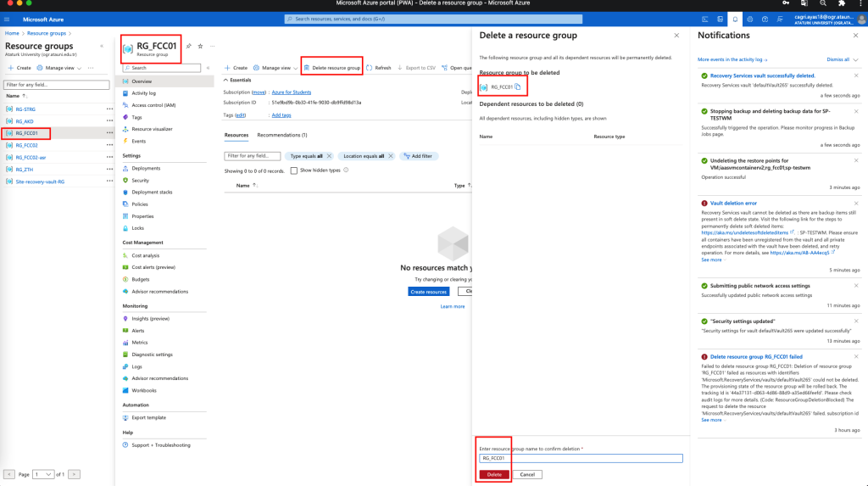
Task: Open the help question mark icon
Action: (x=765, y=18)
